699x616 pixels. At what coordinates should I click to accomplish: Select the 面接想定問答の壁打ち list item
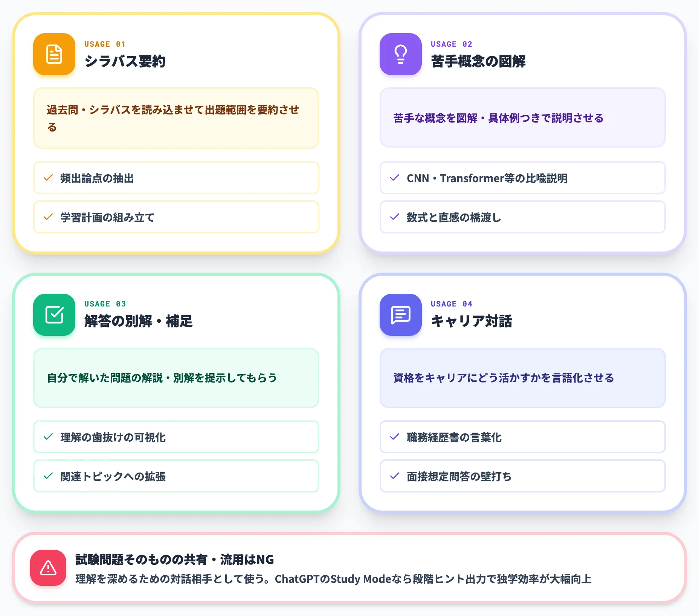tap(523, 476)
